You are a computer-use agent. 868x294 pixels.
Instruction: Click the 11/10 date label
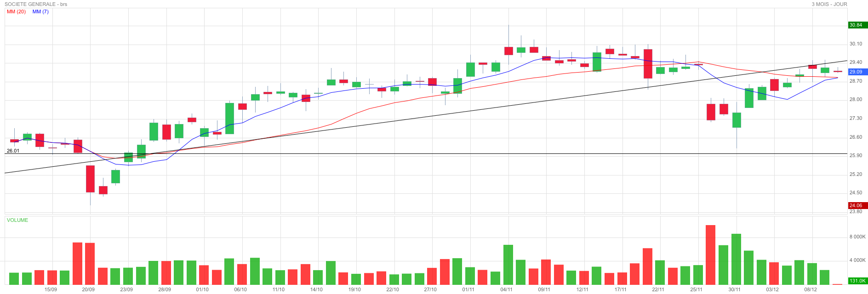click(279, 289)
